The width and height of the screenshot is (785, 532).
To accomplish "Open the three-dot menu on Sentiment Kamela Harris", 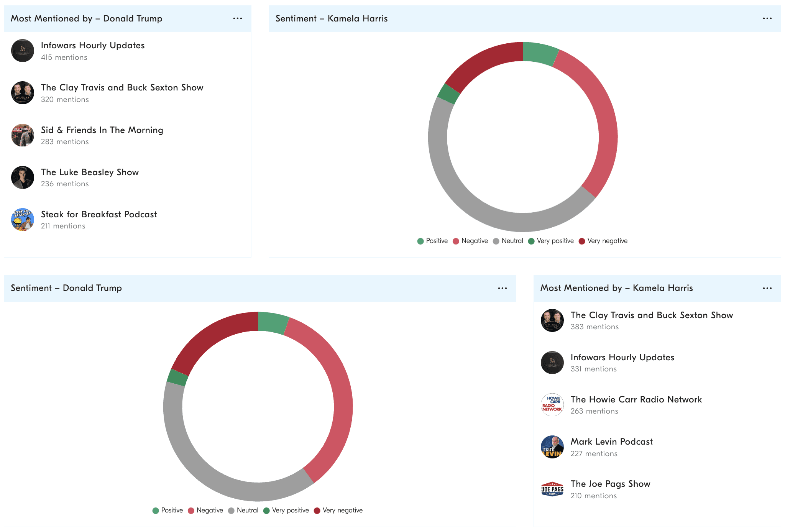I will (x=767, y=18).
